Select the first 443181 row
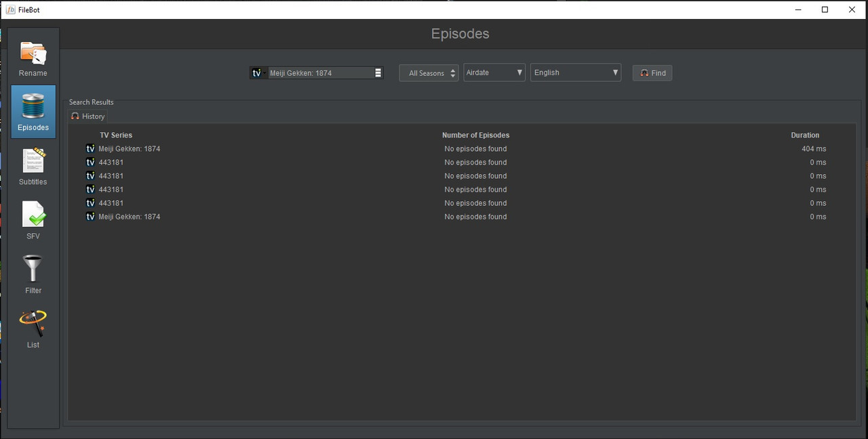 tap(461, 162)
